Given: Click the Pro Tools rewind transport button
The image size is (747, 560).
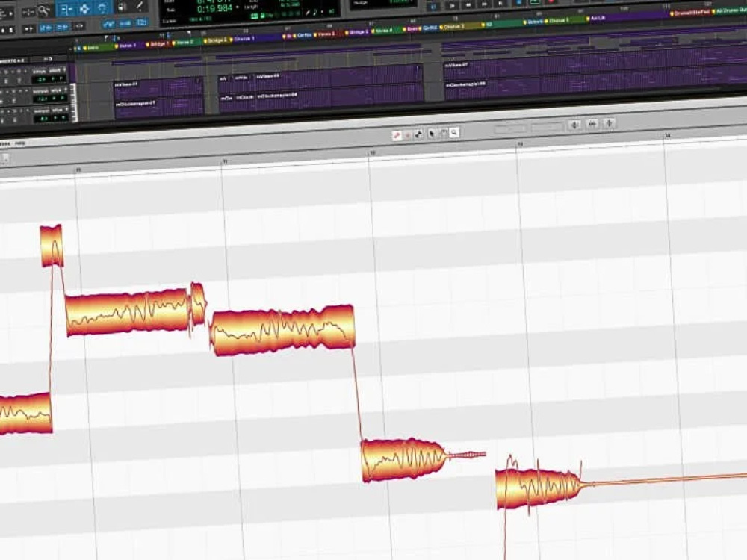Looking at the screenshot, I should click(x=468, y=4).
